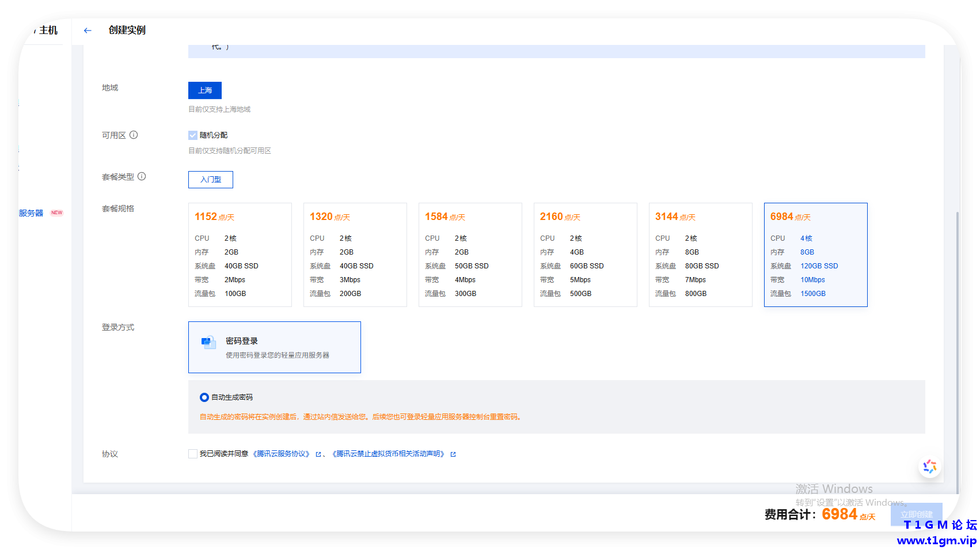Open the info icon next to 套餐类型
This screenshot has width=980, height=550.
(142, 176)
